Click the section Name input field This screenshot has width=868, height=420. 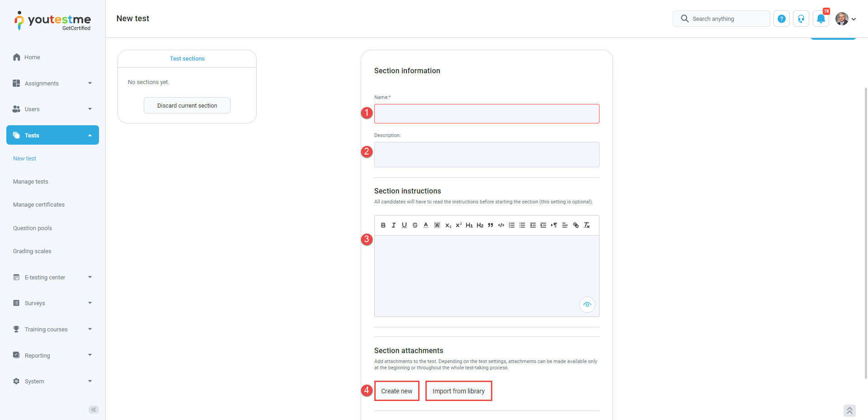pos(486,114)
